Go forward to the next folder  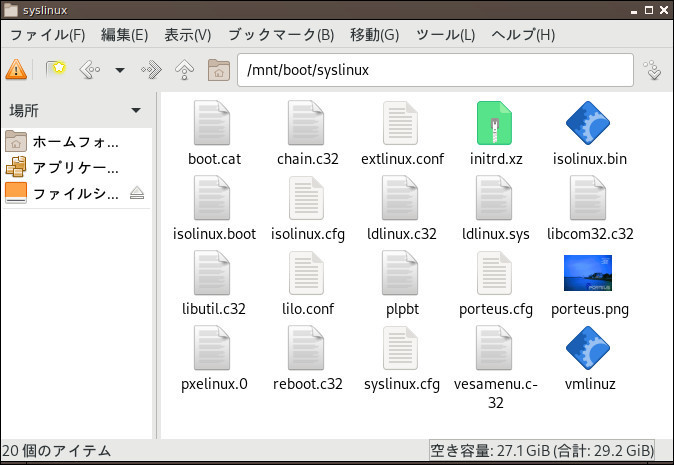point(151,70)
